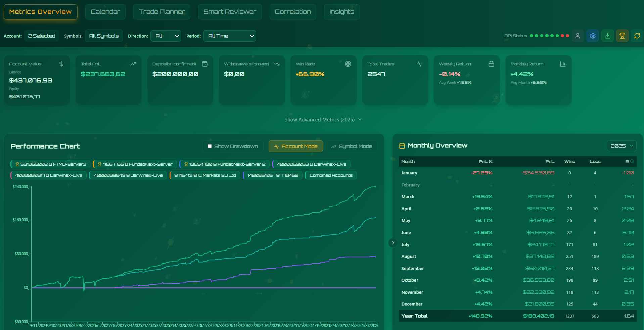Click calendar icon beside Monthly Overview title
The width and height of the screenshot is (644, 330).
coord(402,146)
